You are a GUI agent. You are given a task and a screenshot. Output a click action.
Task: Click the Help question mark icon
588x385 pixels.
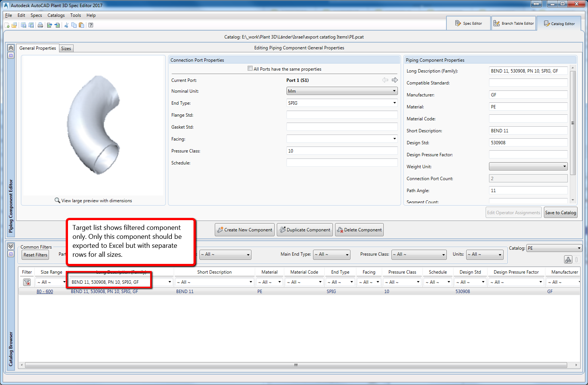tap(91, 25)
